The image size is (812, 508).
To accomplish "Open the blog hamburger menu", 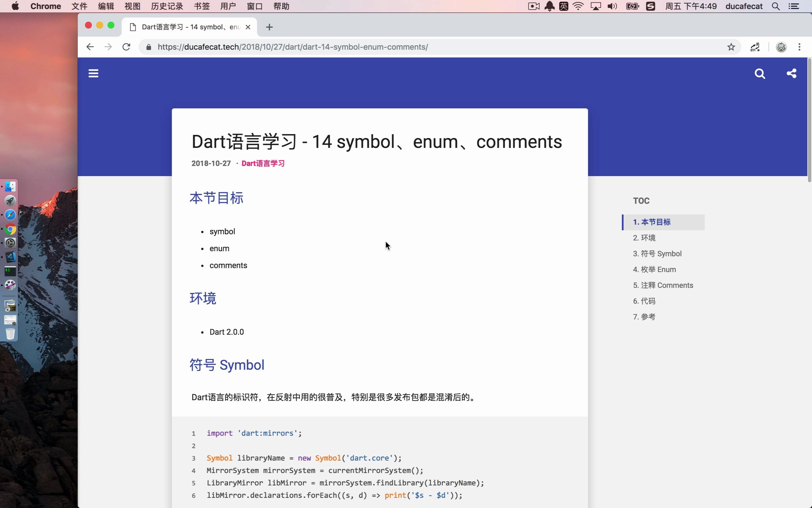I will tap(93, 73).
